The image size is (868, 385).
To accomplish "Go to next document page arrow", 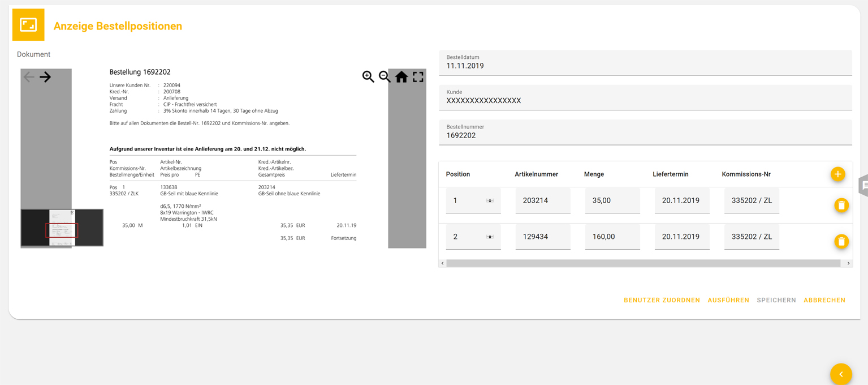I will click(x=45, y=77).
